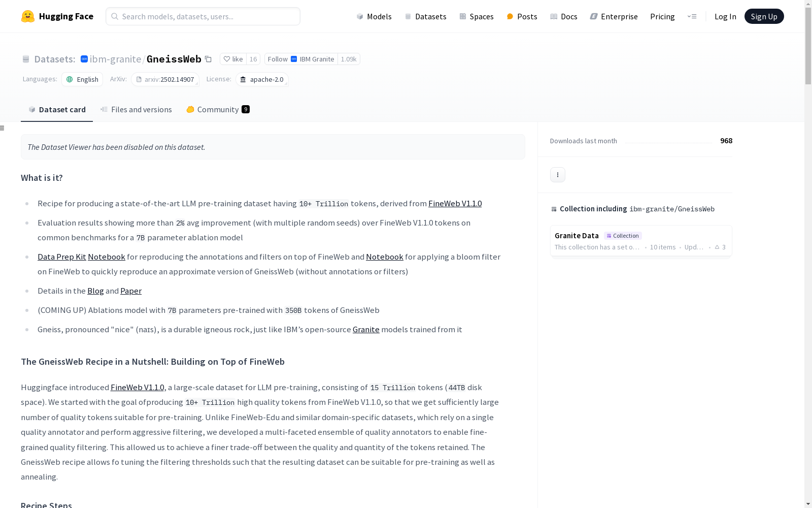Screen dimensions: 812x508
Task: Click the globe icon next to English
Action: [x=70, y=79]
